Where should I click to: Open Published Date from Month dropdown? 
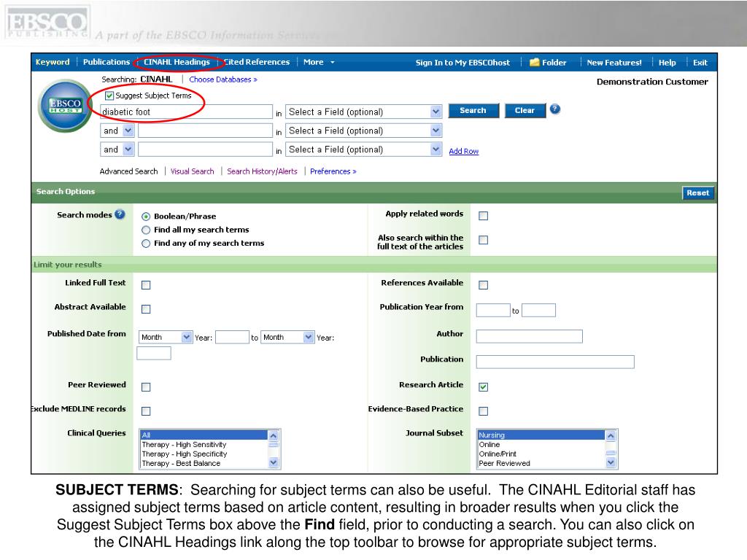point(166,337)
